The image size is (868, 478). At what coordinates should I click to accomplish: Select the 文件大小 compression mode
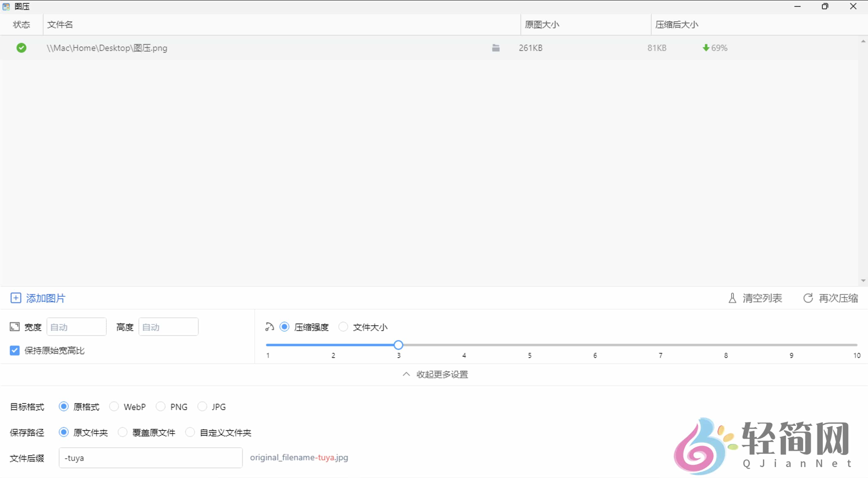click(x=343, y=326)
